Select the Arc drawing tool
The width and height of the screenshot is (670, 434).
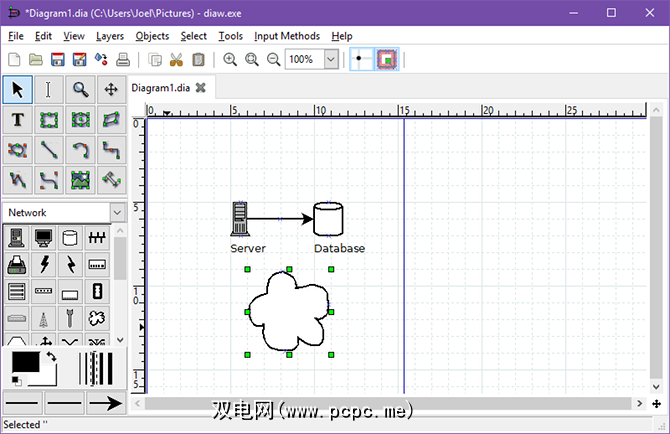(x=80, y=151)
